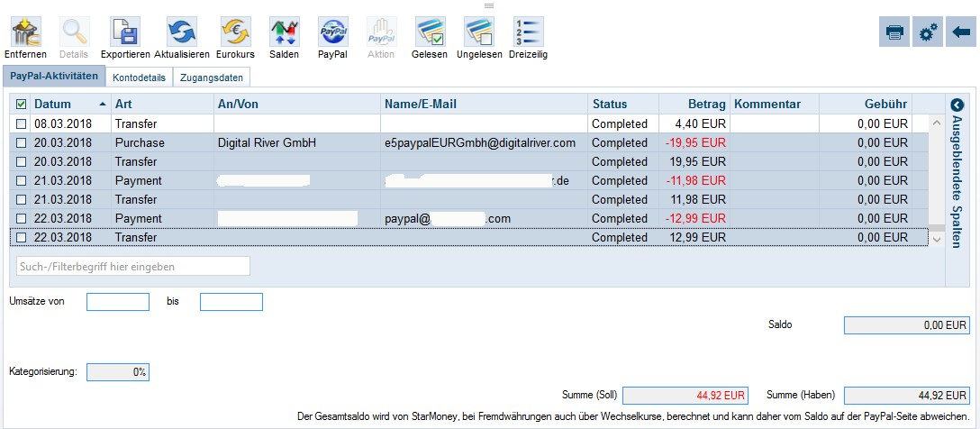
Task: Toggle the select-all checkbox in header
Action: click(x=21, y=105)
